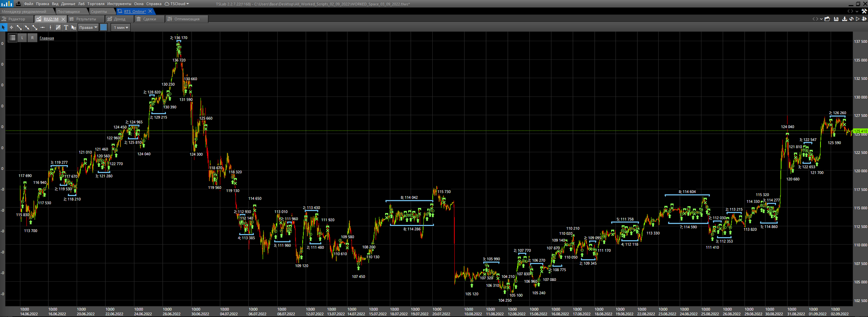The width and height of the screenshot is (868, 317).
Task: Click the 2; 136 170 peak label
Action: coord(179,38)
